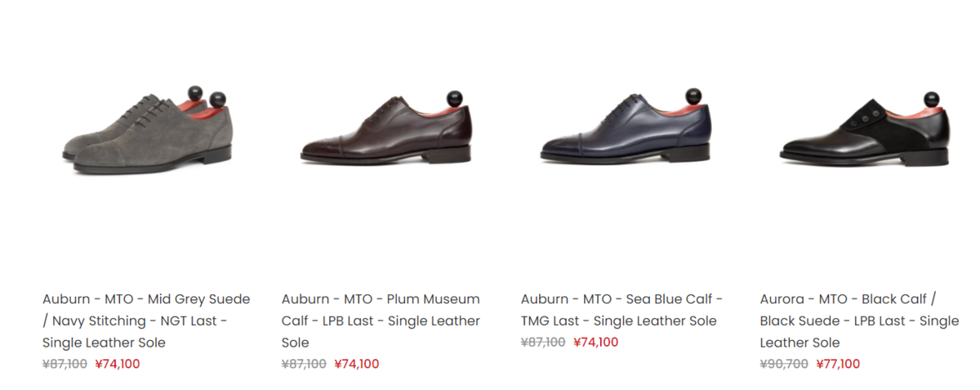Image resolution: width=980 pixels, height=390 pixels.
Task: Click the crossed-out ¥87,100 under Plum Museum Calf
Action: pyautogui.click(x=305, y=364)
